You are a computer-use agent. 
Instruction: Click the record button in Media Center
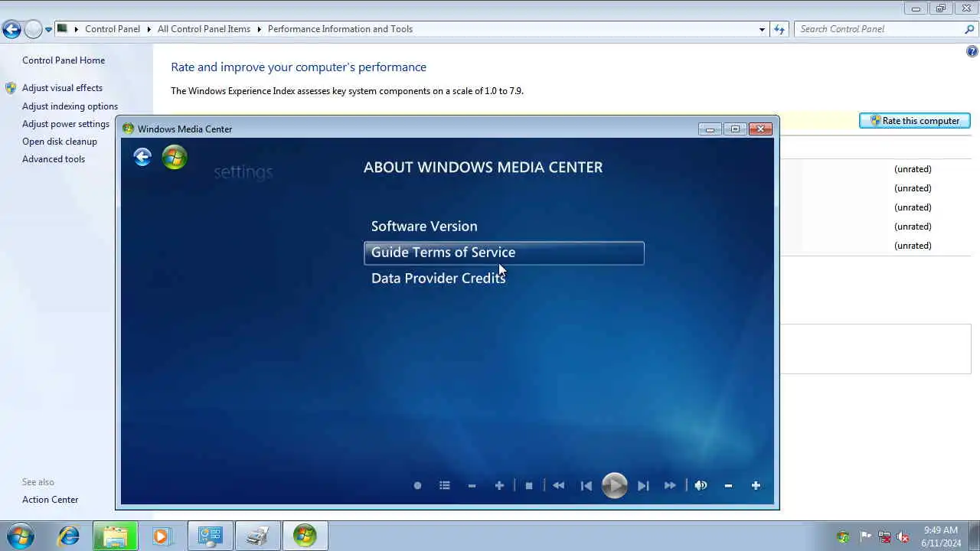pyautogui.click(x=417, y=485)
